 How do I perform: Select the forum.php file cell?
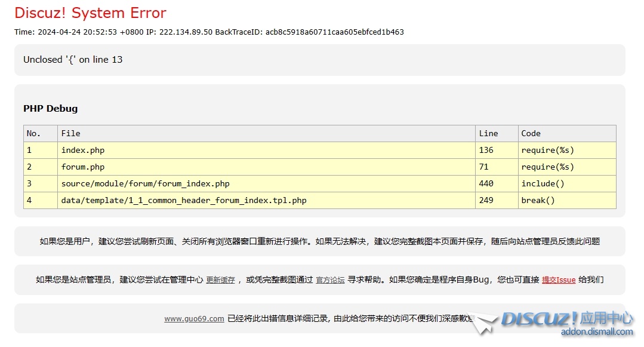(x=82, y=167)
